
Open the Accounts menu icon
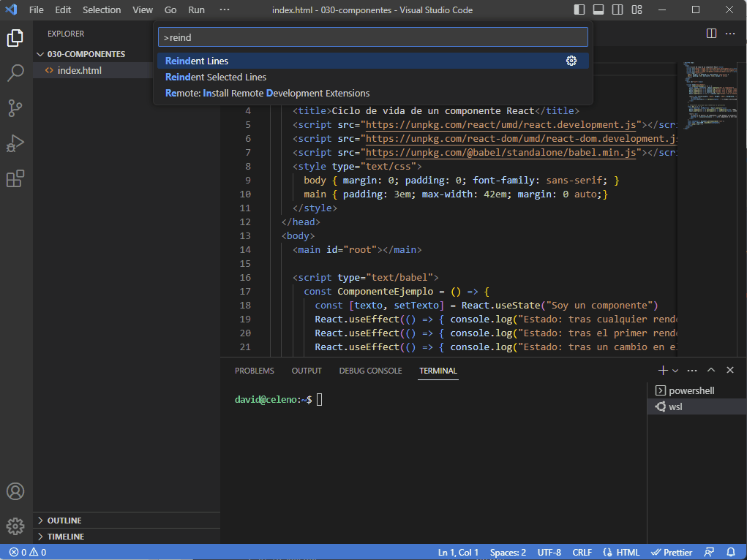[x=15, y=491]
